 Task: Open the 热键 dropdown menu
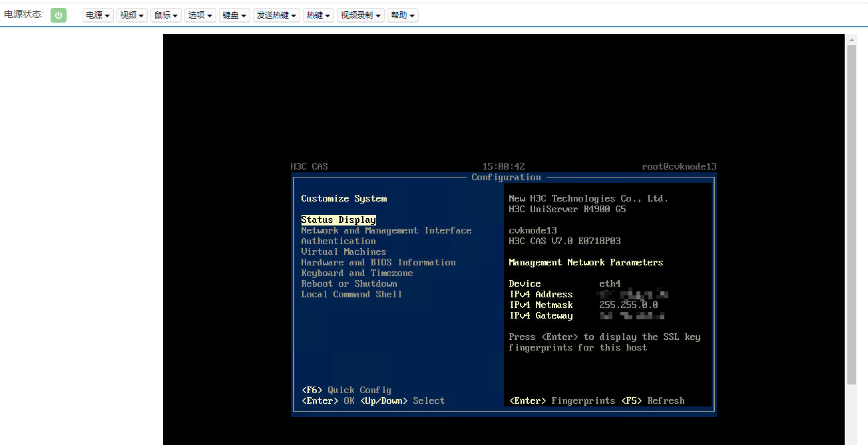point(319,15)
